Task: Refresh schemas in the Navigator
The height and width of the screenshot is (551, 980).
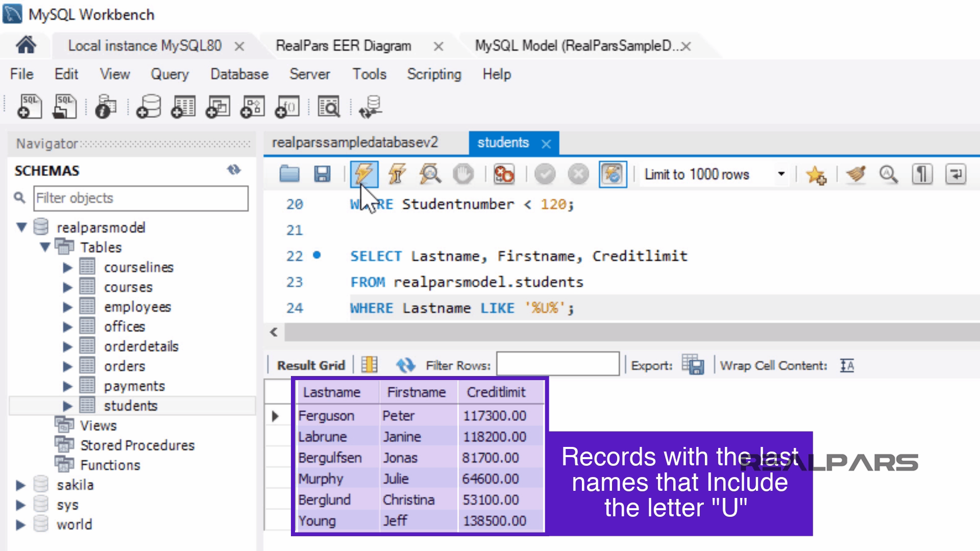Action: pos(234,170)
